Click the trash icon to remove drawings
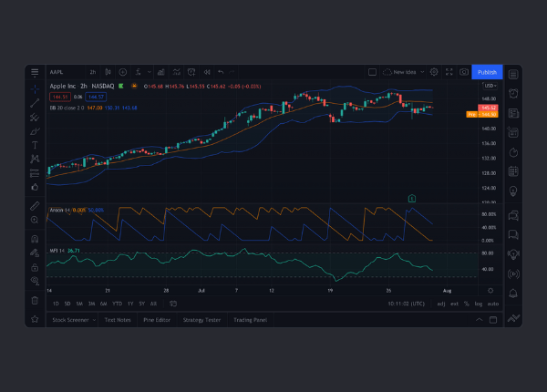This screenshot has height=392, width=547. click(35, 300)
